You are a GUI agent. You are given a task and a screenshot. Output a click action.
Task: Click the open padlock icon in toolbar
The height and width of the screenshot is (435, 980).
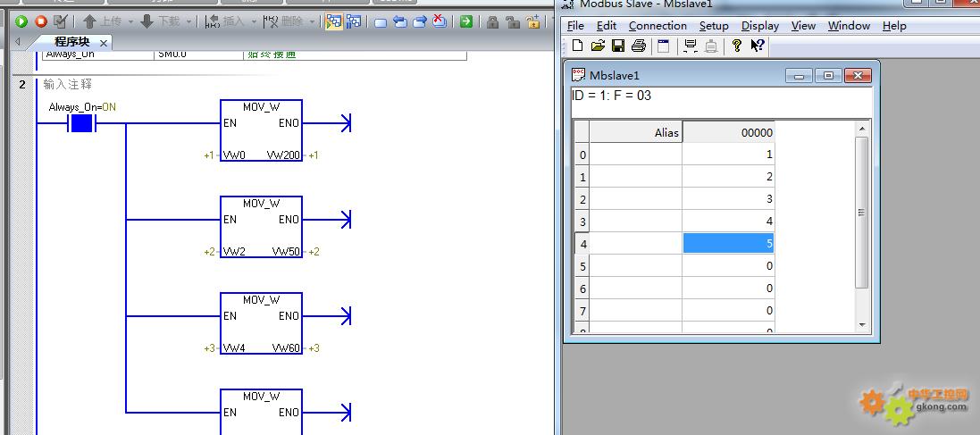[513, 21]
